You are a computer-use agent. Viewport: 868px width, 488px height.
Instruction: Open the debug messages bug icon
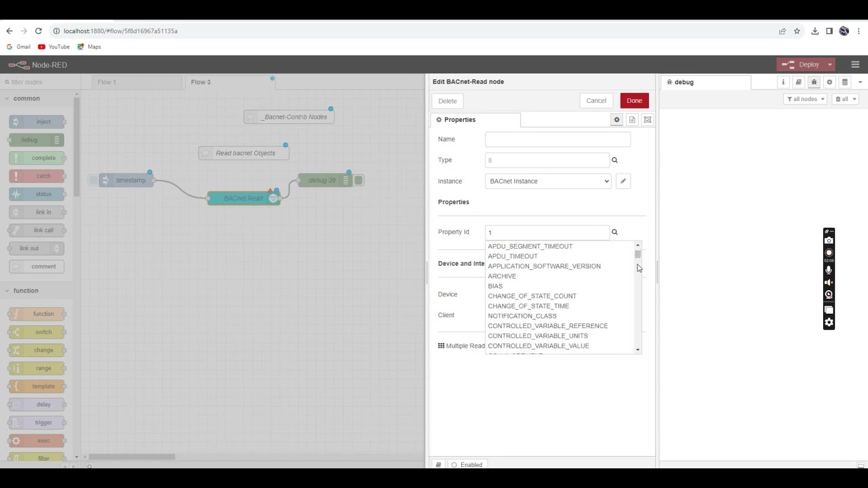814,82
